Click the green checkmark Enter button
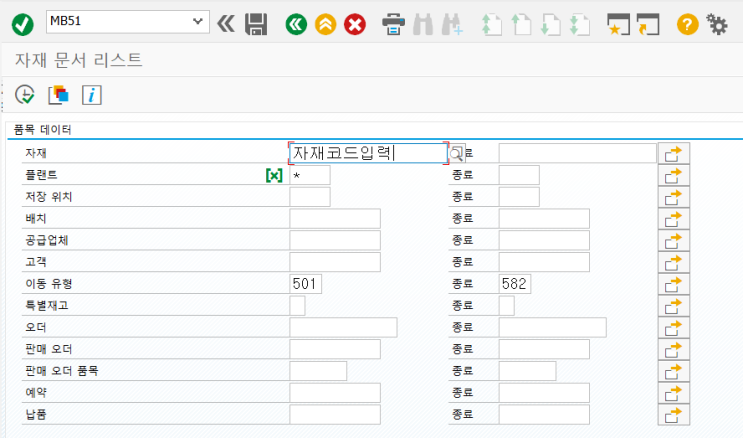 tap(22, 24)
